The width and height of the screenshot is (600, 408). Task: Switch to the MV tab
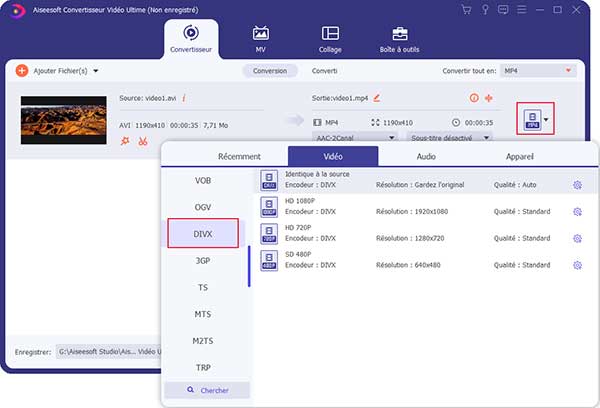[x=261, y=39]
